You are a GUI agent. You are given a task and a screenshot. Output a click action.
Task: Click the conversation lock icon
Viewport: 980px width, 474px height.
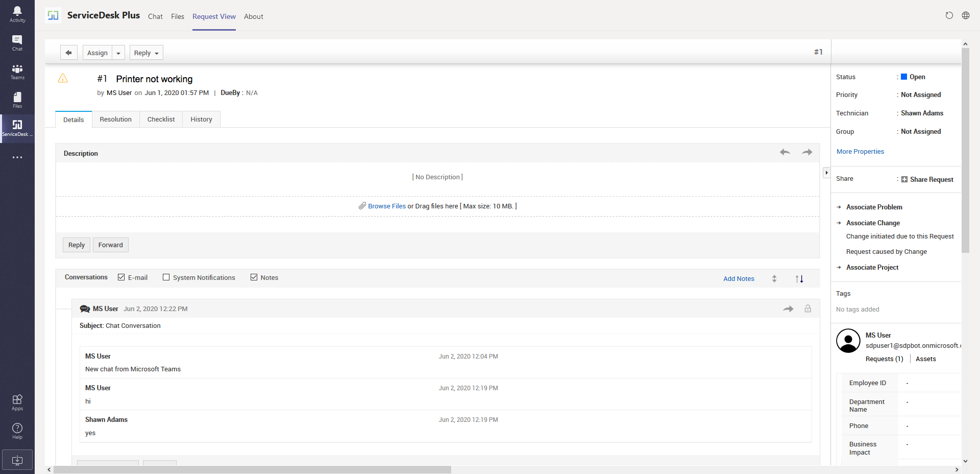coord(808,309)
